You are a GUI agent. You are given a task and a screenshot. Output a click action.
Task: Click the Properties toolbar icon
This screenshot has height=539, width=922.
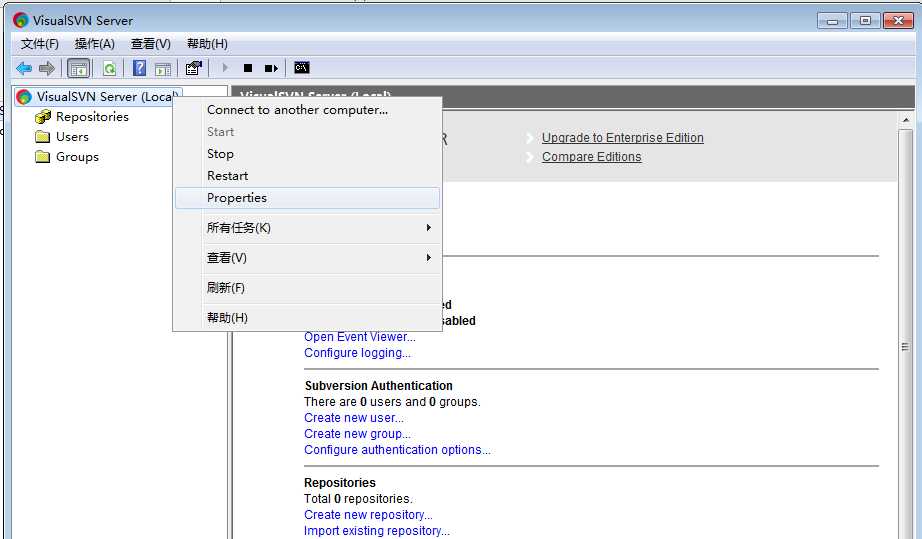[x=193, y=68]
